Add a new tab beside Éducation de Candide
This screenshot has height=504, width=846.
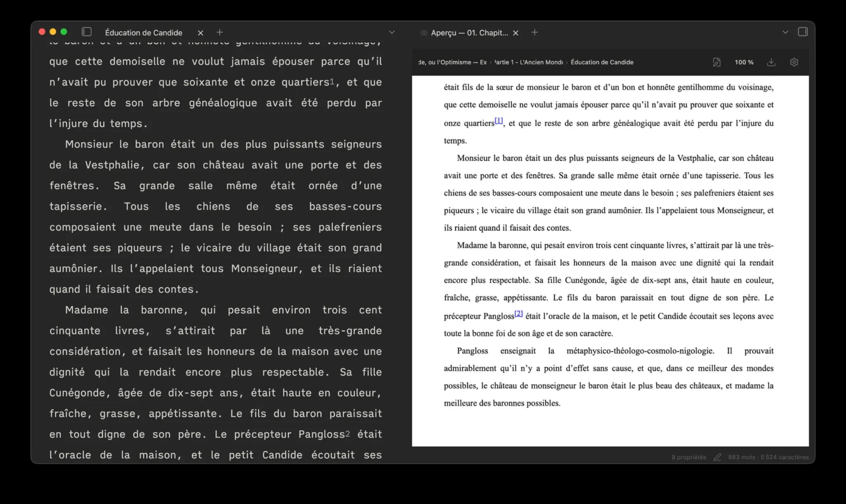220,32
